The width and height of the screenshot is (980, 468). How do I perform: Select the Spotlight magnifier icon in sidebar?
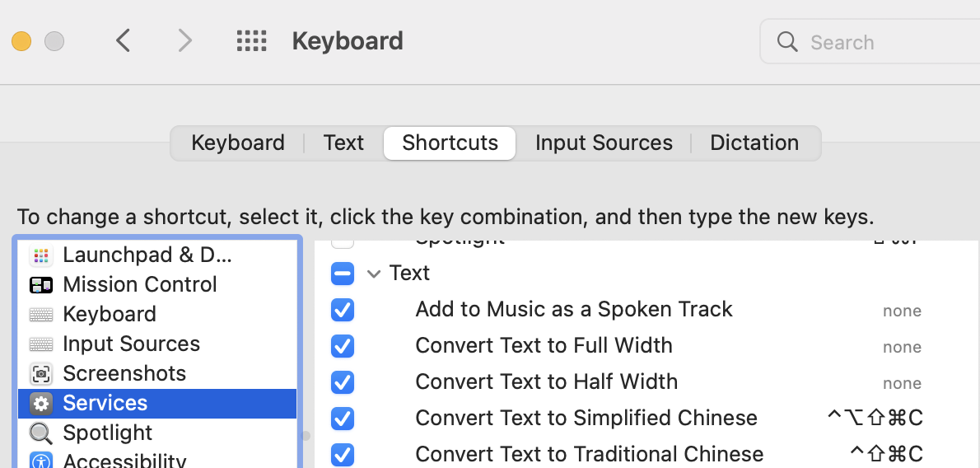pos(41,433)
